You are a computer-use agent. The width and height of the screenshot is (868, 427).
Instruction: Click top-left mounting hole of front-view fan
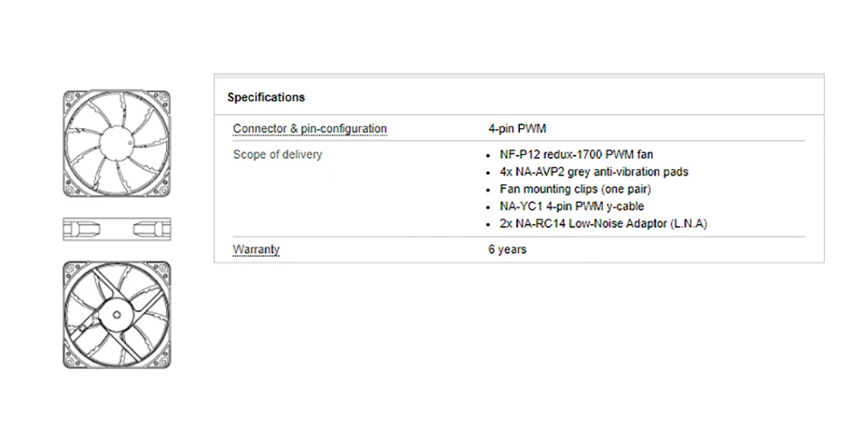click(x=71, y=98)
